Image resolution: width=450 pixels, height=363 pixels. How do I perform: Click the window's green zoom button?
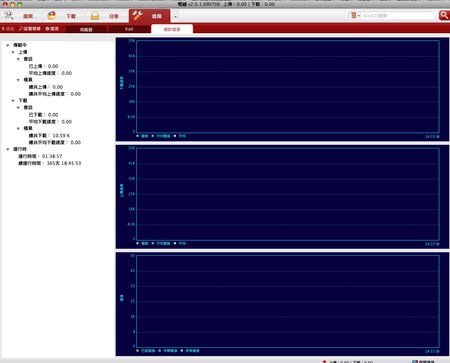tap(20, 4)
